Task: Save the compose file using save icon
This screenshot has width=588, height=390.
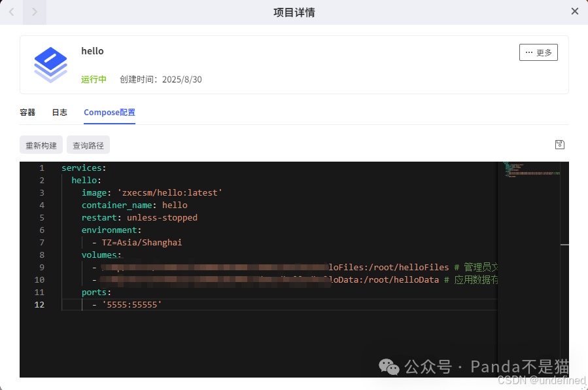Action: (559, 145)
